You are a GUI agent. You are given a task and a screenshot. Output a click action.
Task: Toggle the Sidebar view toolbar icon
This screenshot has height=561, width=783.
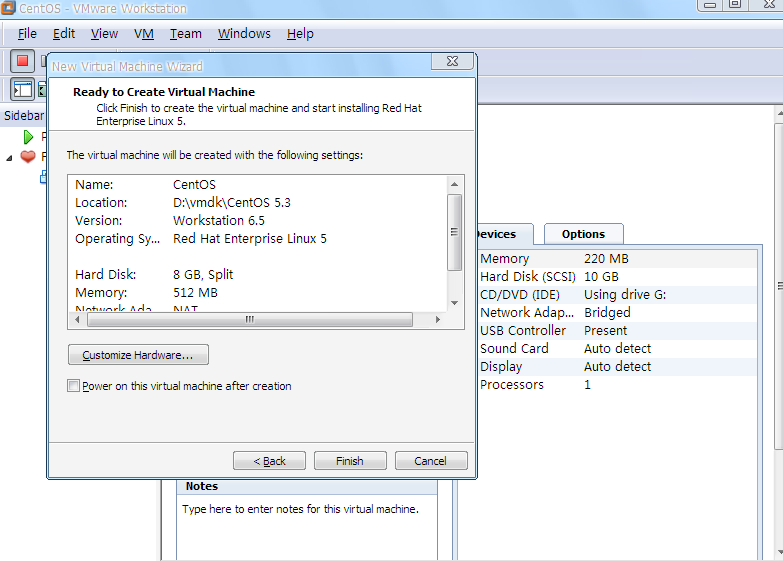(22, 90)
